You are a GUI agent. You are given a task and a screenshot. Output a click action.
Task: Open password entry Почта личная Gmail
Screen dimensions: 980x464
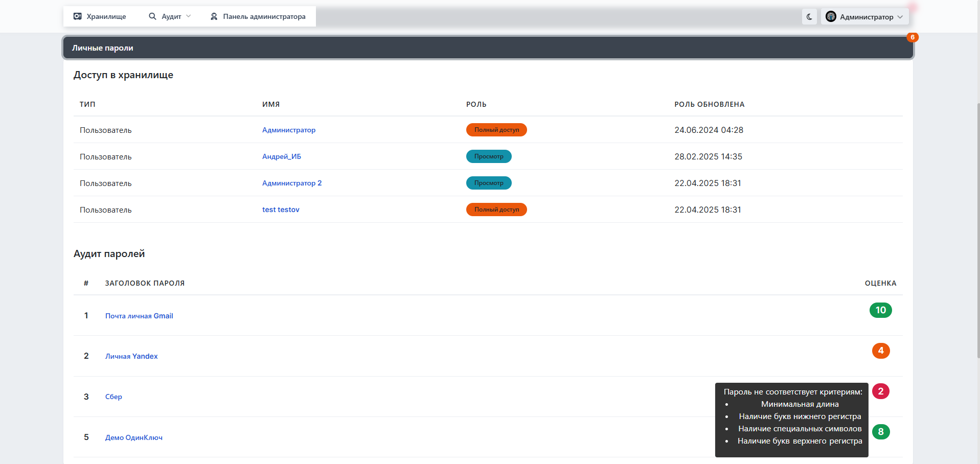139,316
